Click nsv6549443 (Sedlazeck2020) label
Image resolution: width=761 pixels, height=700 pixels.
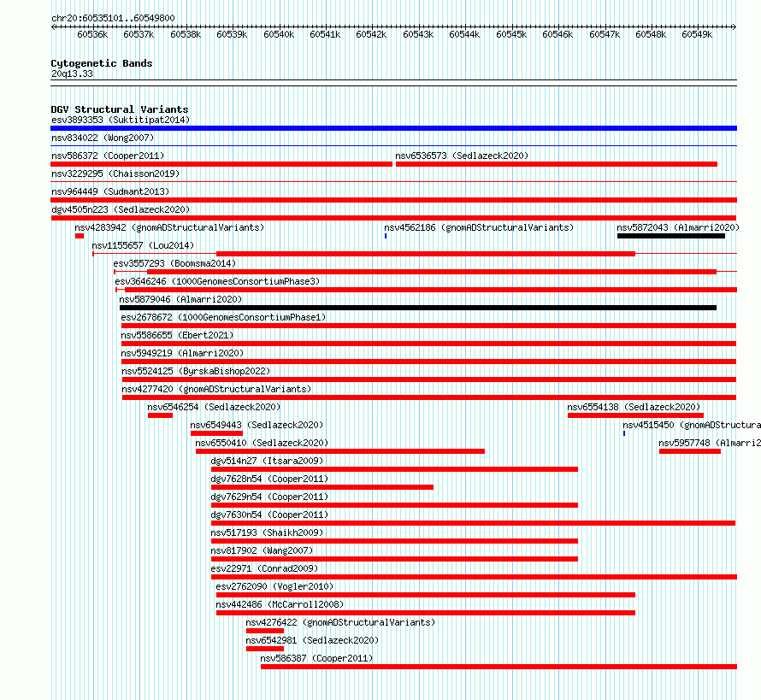(257, 425)
